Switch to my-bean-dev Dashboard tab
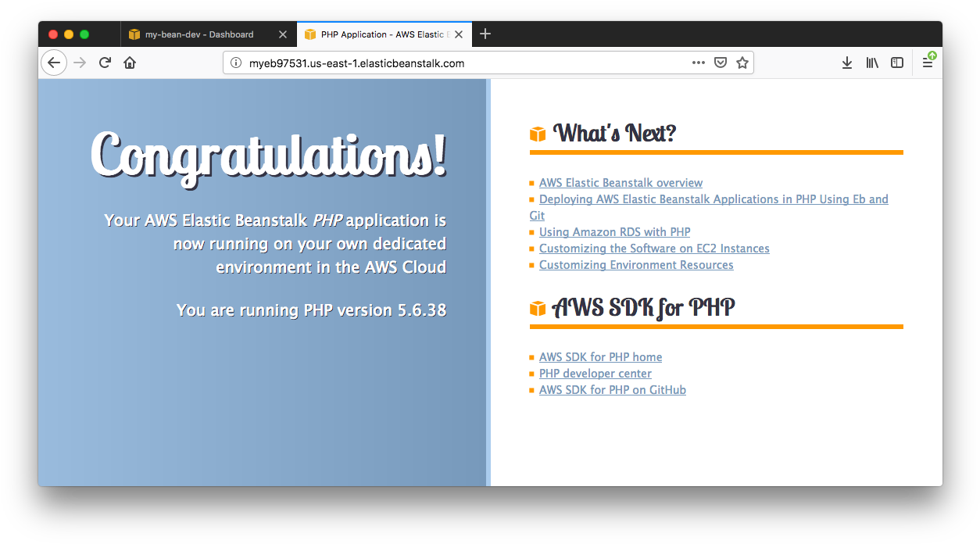980x544 pixels. (x=199, y=34)
